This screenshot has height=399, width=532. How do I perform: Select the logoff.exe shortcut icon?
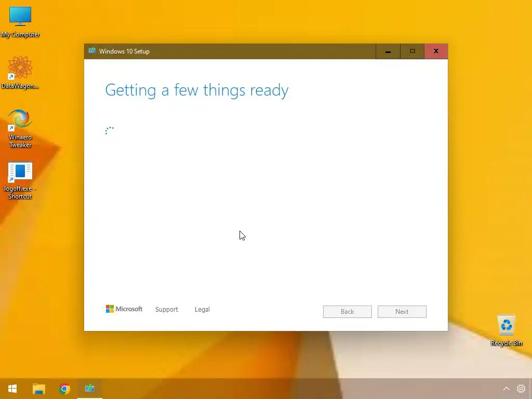coord(20,180)
